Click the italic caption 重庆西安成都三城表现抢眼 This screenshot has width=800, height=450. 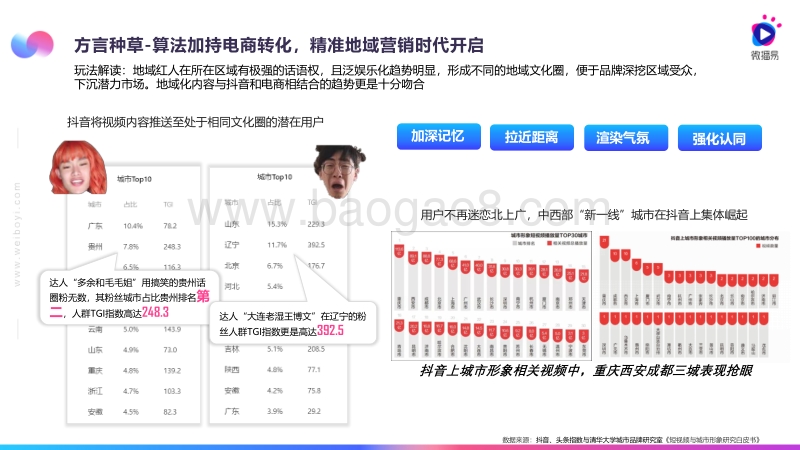tap(586, 370)
